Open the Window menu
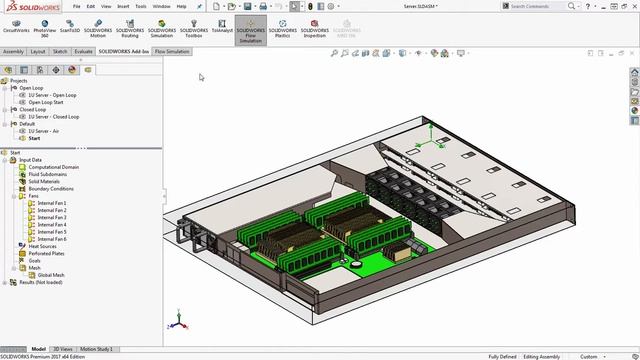The image size is (640, 360). click(162, 6)
